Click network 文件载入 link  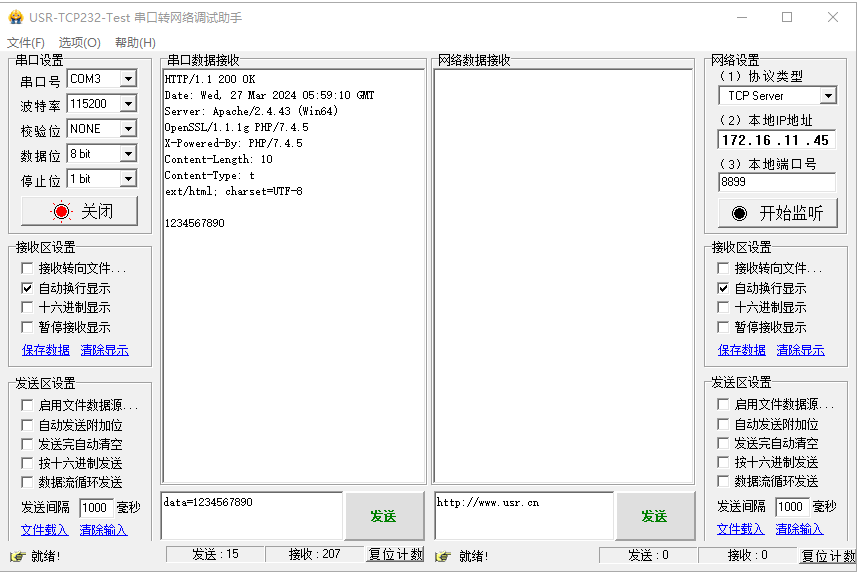click(740, 529)
